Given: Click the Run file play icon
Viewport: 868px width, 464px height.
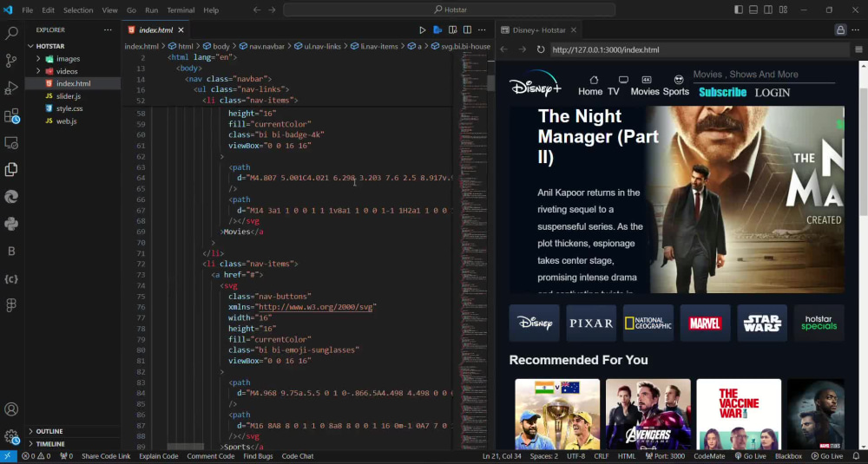Looking at the screenshot, I should coord(423,29).
